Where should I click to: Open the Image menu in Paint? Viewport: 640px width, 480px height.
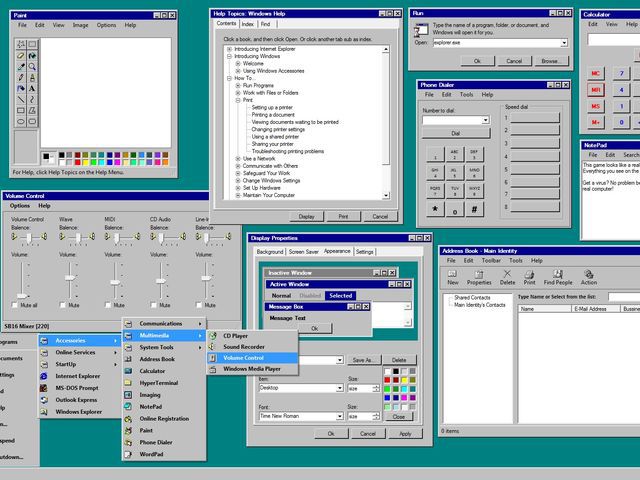[80, 25]
